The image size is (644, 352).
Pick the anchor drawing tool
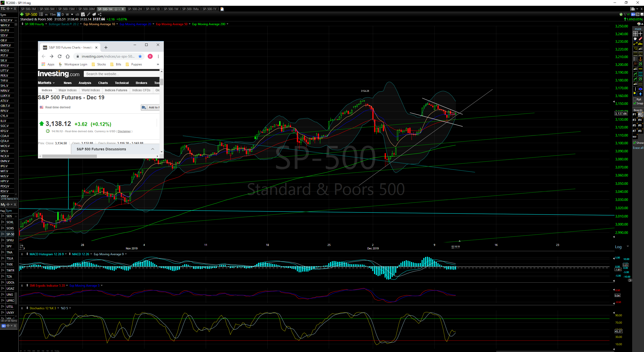click(640, 59)
